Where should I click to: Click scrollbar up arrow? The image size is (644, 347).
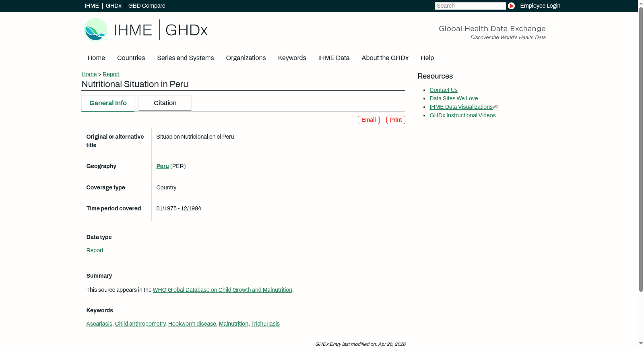click(x=641, y=3)
